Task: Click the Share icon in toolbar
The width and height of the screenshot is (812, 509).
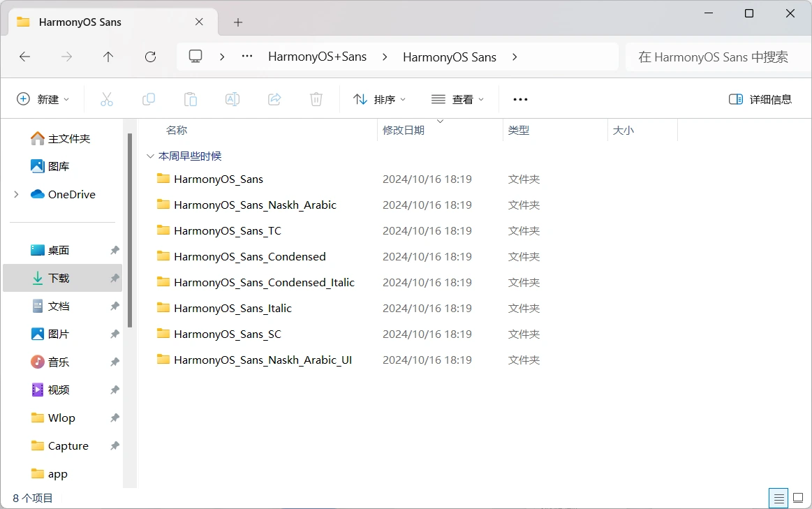Action: [274, 99]
